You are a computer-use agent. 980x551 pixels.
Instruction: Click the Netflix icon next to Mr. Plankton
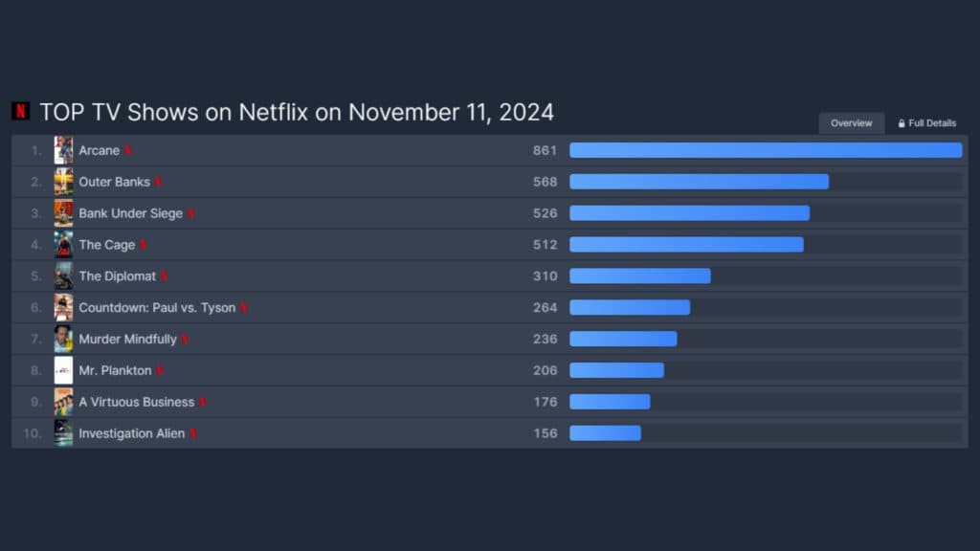pyautogui.click(x=160, y=370)
